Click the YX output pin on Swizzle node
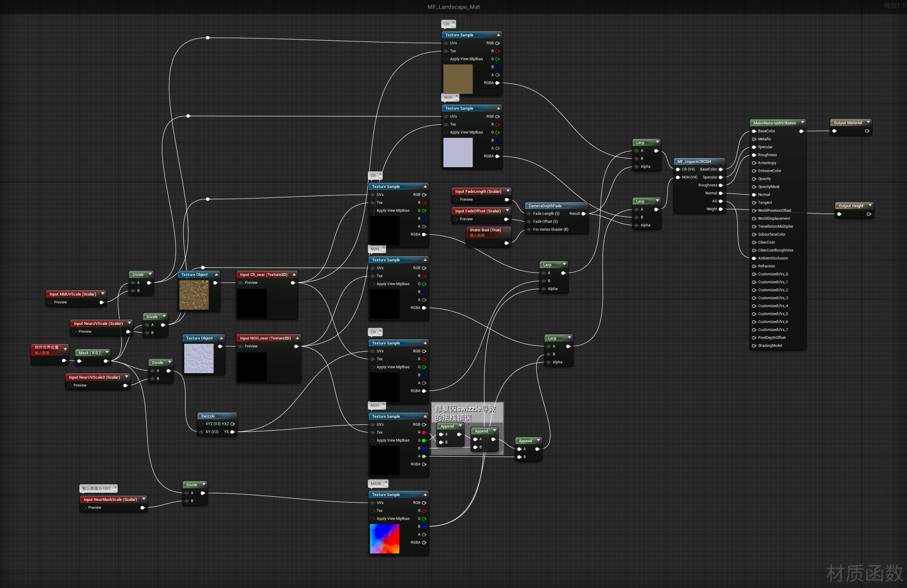 click(x=232, y=432)
